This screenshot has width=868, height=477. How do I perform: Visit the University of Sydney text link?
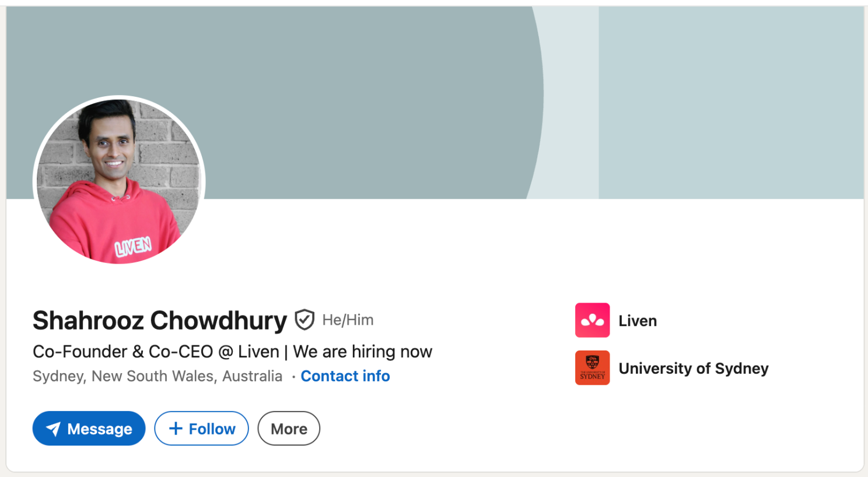(x=694, y=369)
